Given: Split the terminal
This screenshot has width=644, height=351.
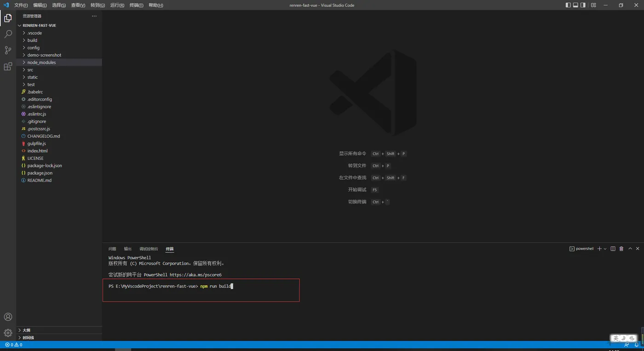Looking at the screenshot, I should point(613,249).
